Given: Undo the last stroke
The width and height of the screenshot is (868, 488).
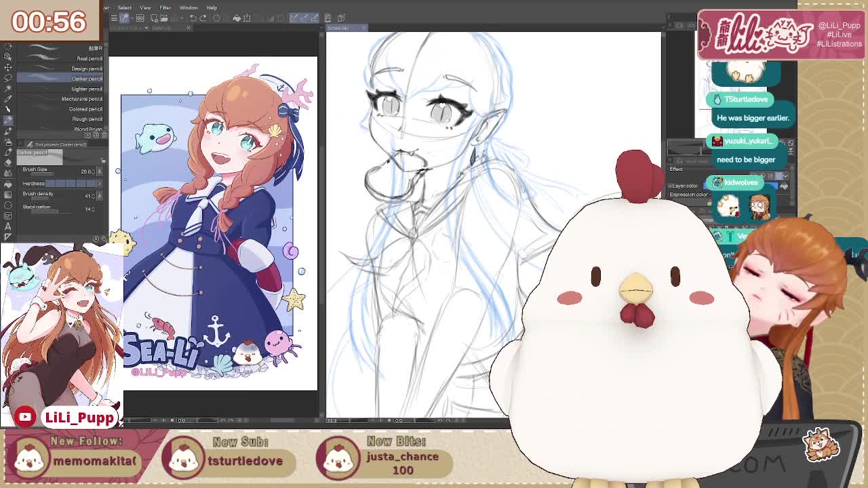Looking at the screenshot, I should coord(193,18).
